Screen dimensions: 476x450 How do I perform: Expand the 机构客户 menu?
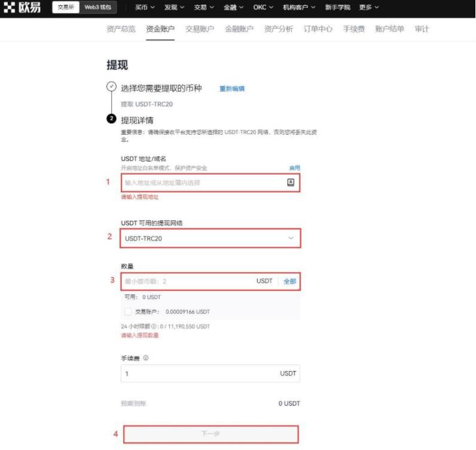point(299,7)
